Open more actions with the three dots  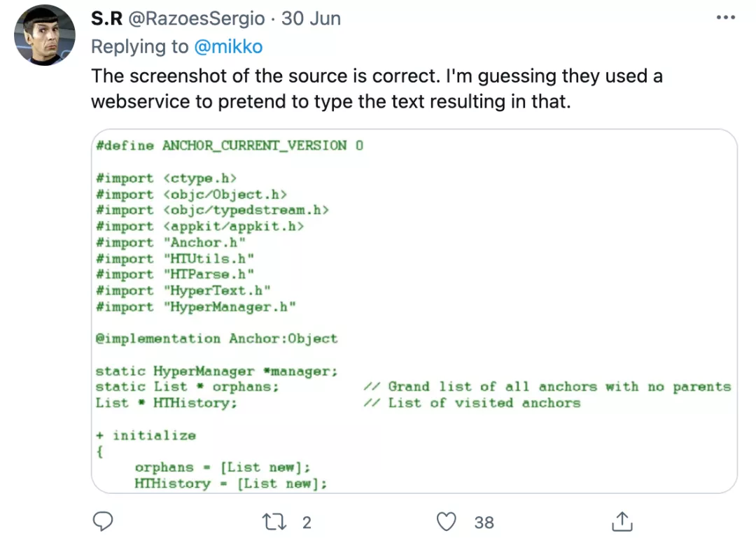click(x=726, y=17)
